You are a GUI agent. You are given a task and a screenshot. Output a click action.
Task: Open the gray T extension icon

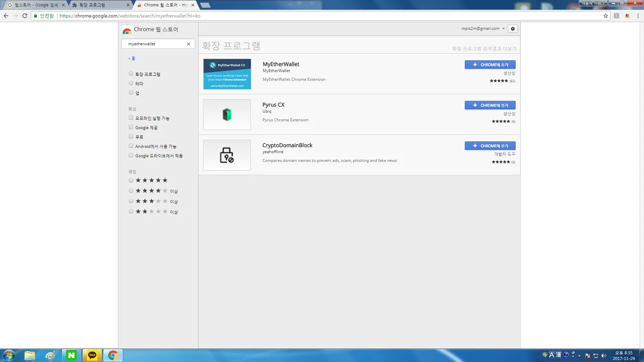[616, 16]
